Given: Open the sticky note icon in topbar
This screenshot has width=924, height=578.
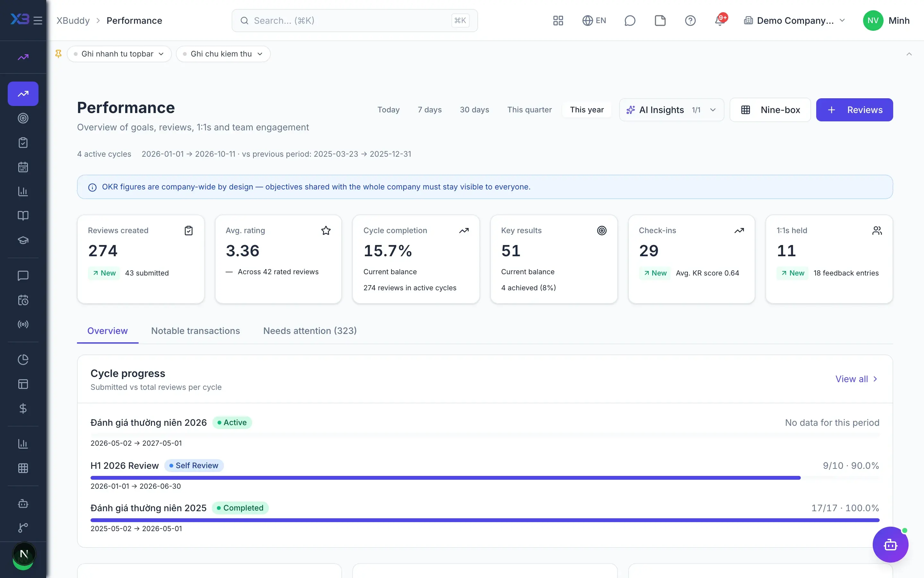Looking at the screenshot, I should (x=660, y=21).
